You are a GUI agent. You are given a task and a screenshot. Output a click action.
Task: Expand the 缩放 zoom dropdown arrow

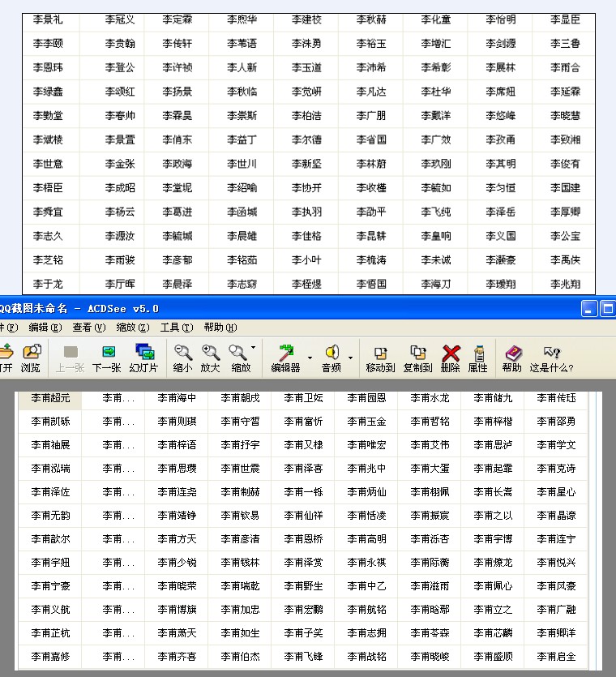(x=254, y=348)
